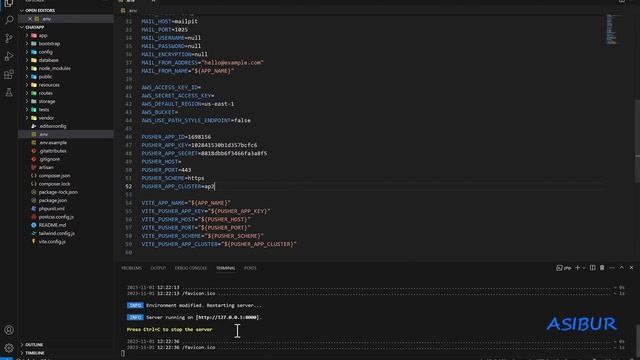Switch to the Ports panel tab
Viewport: 640px width, 360px height.
(x=250, y=268)
